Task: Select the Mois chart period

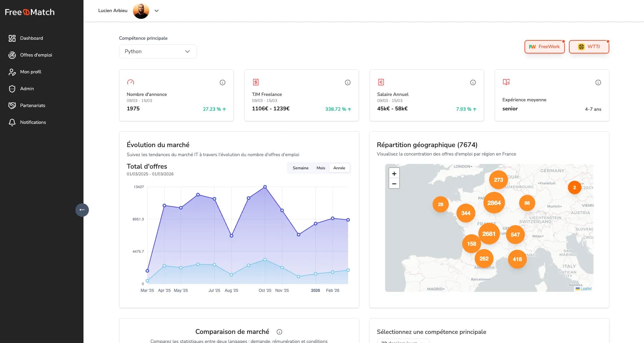Action: tap(320, 168)
